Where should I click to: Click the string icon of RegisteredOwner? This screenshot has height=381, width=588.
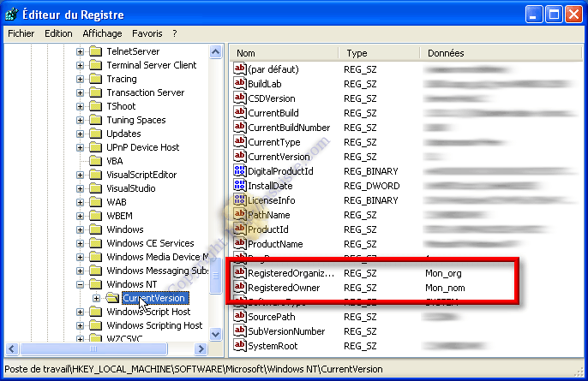[x=240, y=288]
